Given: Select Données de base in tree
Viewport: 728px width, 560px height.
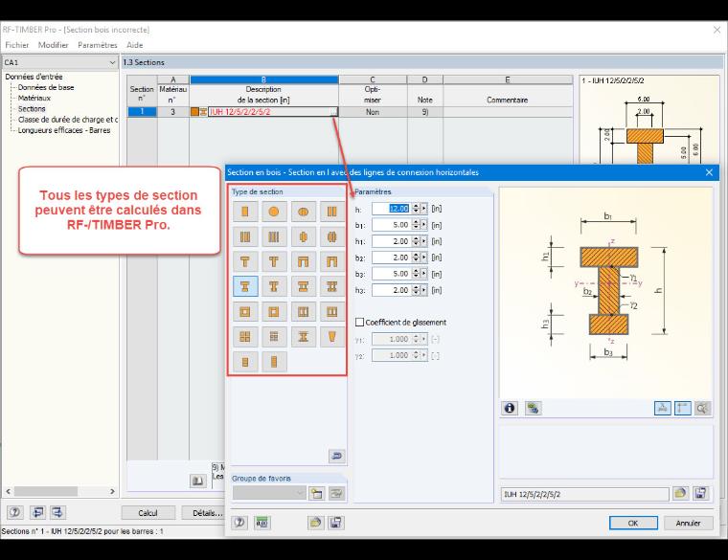Looking at the screenshot, I should point(46,87).
